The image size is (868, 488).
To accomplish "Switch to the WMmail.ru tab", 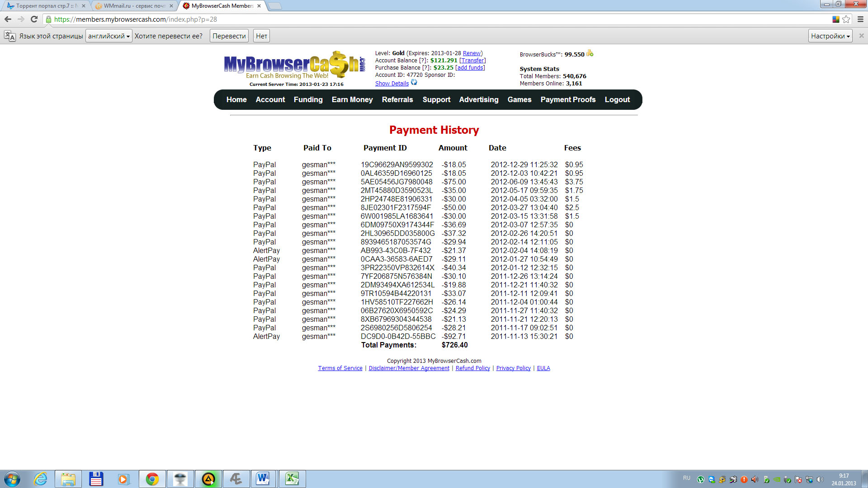I will [134, 6].
